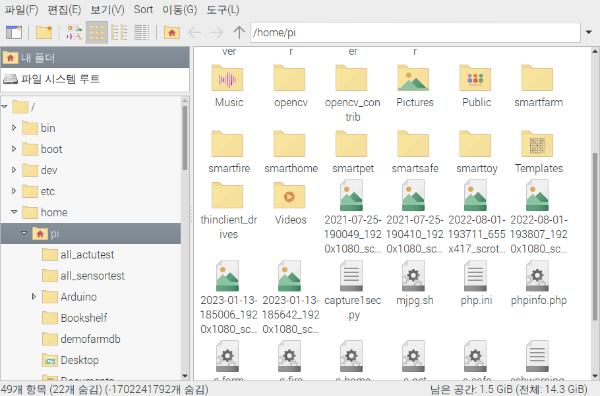Create a new folder with toolbar icon
This screenshot has width=600, height=396.
44,33
